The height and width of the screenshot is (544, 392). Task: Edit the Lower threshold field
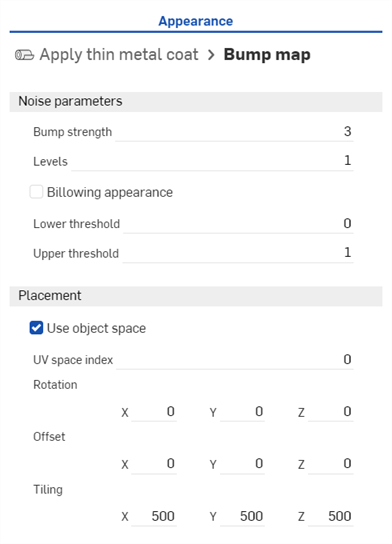(x=238, y=224)
